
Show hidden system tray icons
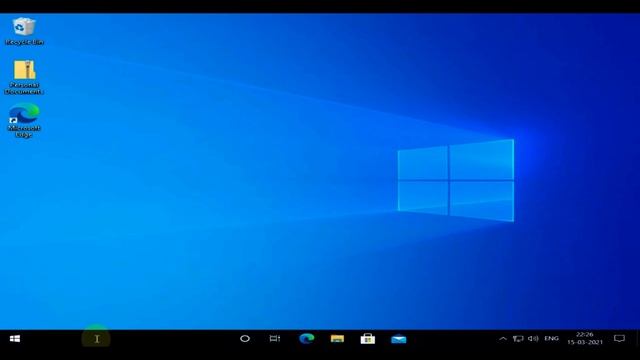[x=503, y=339]
